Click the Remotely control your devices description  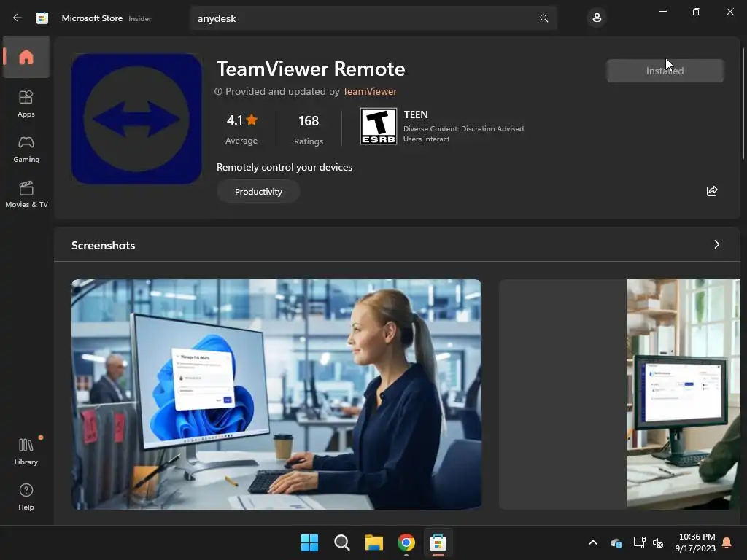285,167
